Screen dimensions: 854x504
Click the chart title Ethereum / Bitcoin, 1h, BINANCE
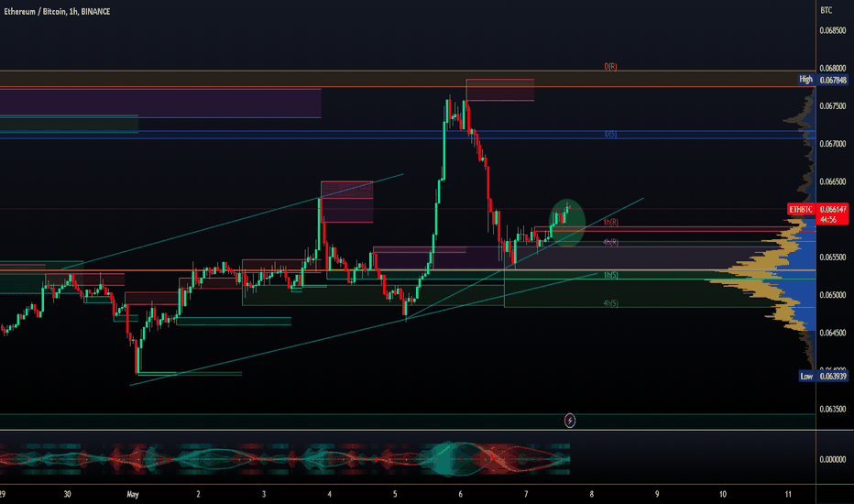[57, 11]
